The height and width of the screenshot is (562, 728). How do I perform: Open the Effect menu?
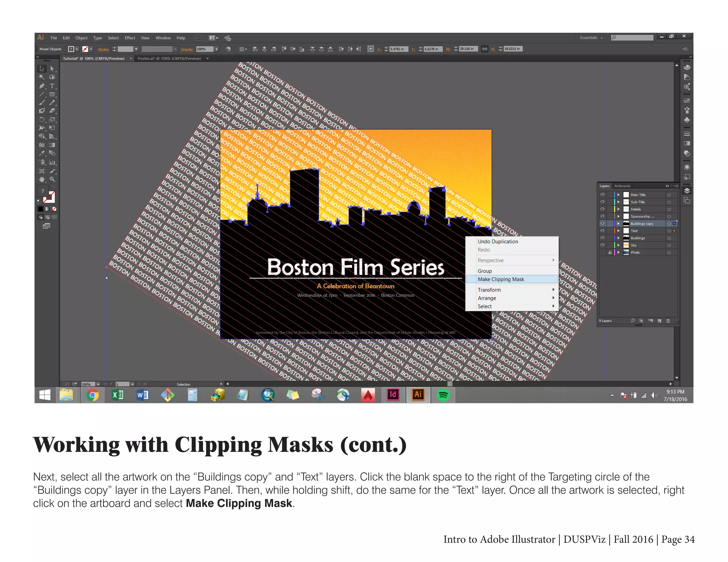(x=130, y=38)
